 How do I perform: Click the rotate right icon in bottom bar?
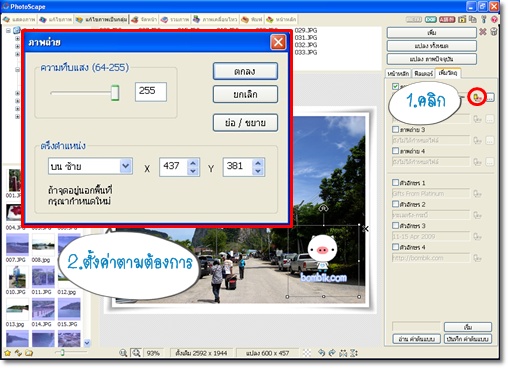click(332, 353)
